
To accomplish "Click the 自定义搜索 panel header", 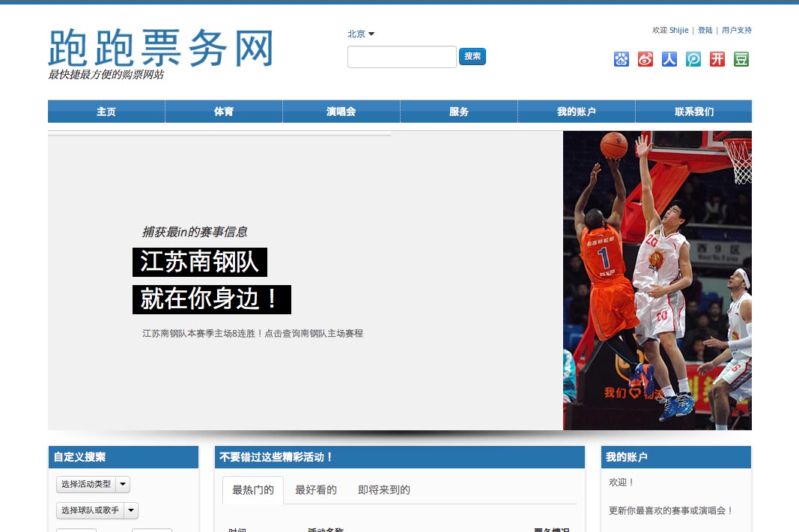I will (124, 457).
